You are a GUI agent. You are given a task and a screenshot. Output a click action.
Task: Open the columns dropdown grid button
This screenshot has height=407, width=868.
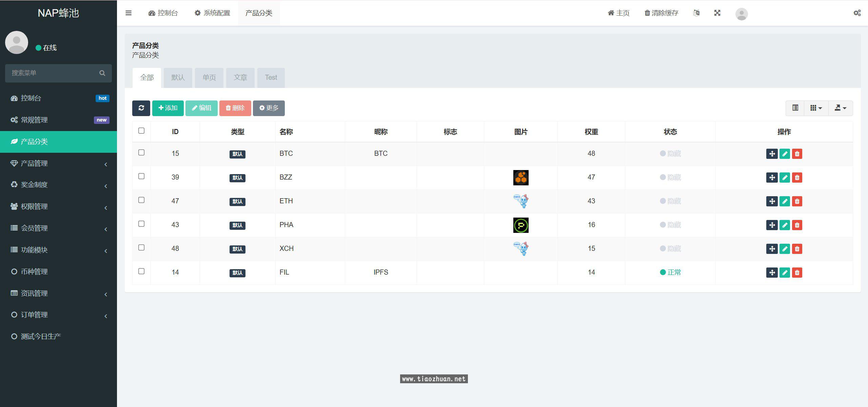816,108
